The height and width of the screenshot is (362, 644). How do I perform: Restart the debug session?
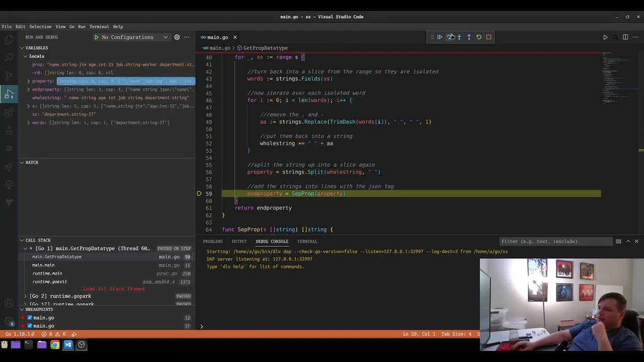[479, 37]
